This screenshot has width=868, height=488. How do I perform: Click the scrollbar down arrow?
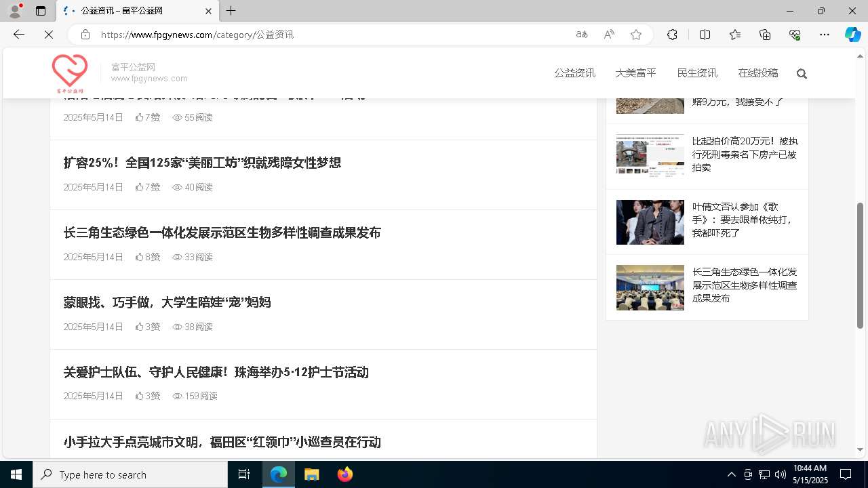point(861,449)
